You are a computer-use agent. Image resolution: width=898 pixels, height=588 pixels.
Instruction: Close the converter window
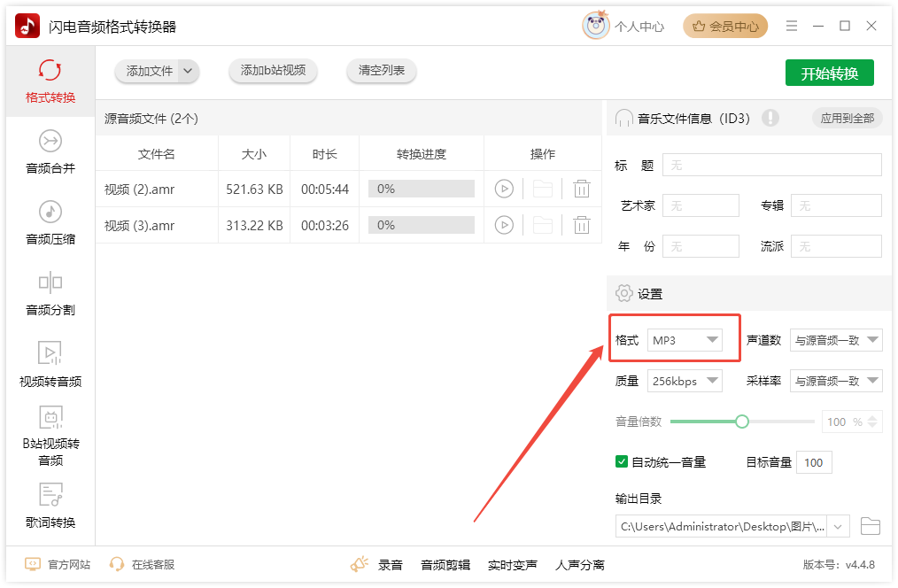coord(871,26)
